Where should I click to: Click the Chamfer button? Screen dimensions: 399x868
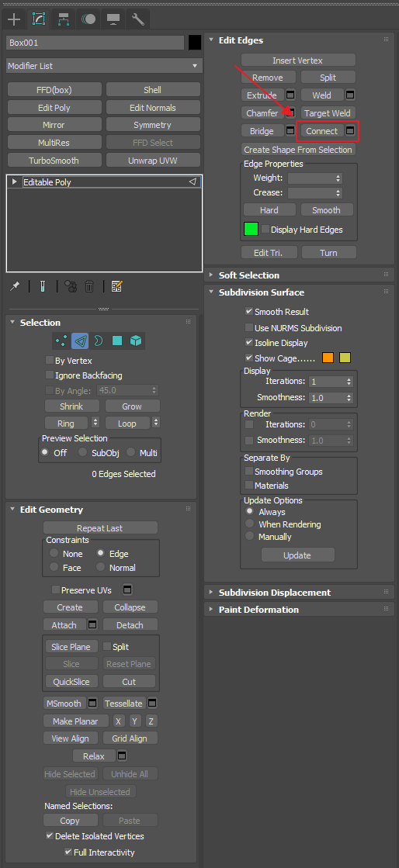pos(262,113)
